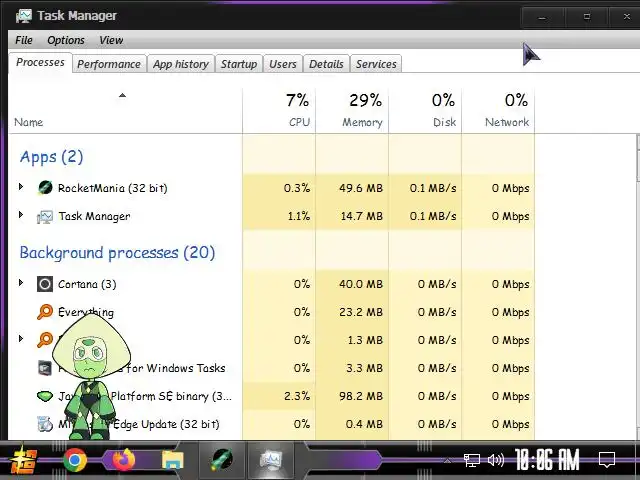Open the volume tray icon
Screen dimensions: 640x480
(496, 460)
